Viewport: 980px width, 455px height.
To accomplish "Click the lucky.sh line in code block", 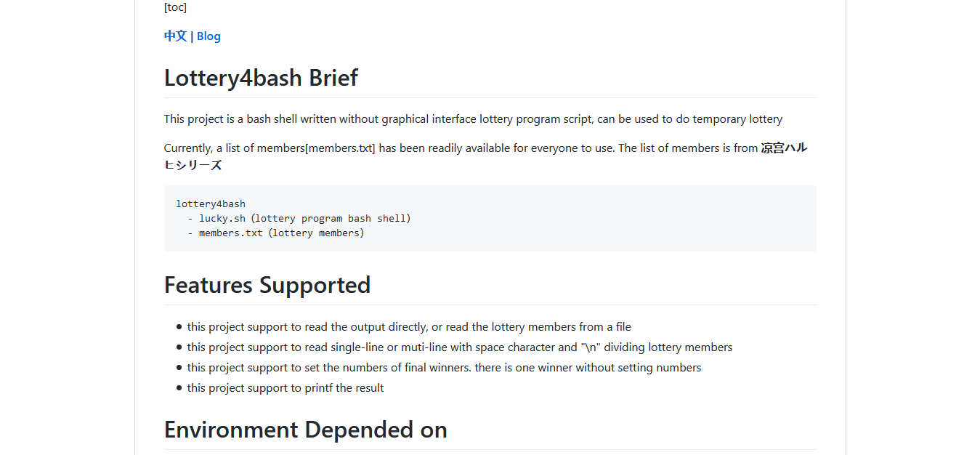I will tap(299, 218).
